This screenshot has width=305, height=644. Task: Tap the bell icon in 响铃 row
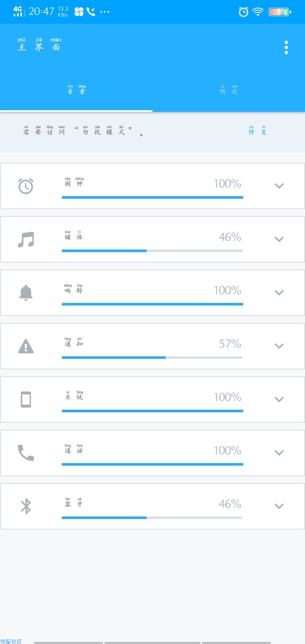26,293
